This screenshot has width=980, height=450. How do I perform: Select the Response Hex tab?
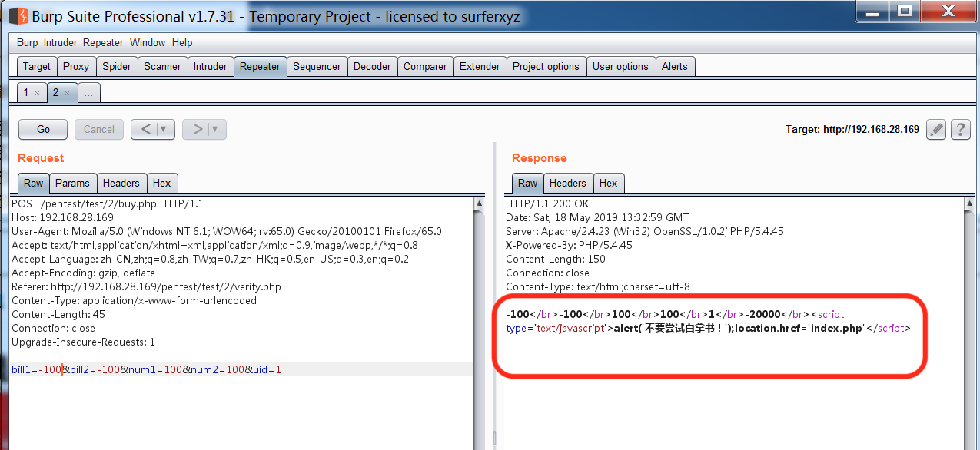[x=609, y=183]
